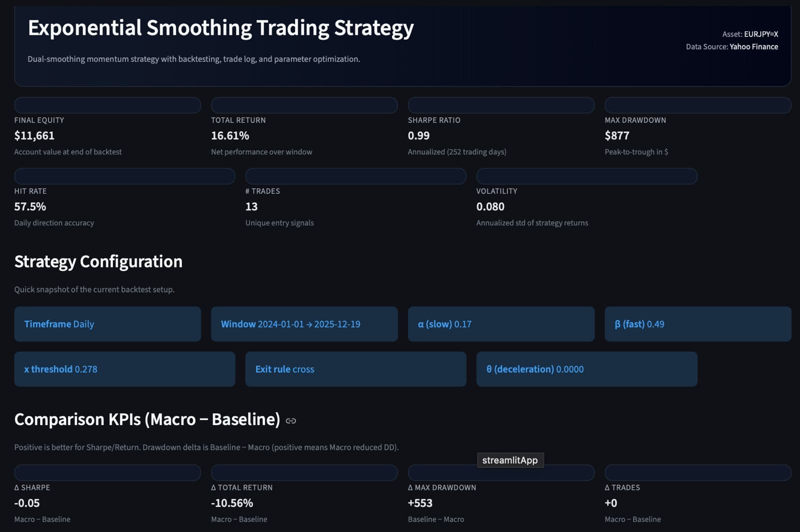Image resolution: width=800 pixels, height=532 pixels.
Task: Click the θ (deceleration) 0.0000 chip
Action: click(x=586, y=369)
